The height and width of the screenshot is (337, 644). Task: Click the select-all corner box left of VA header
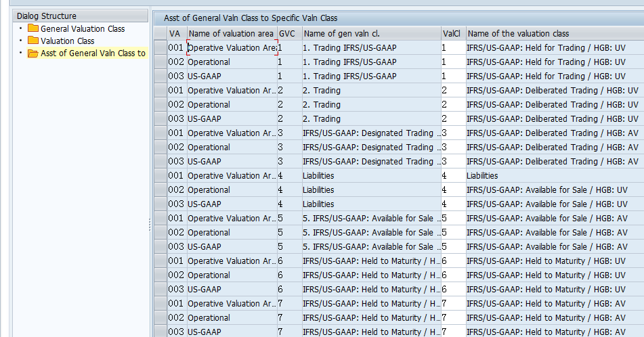click(x=160, y=33)
